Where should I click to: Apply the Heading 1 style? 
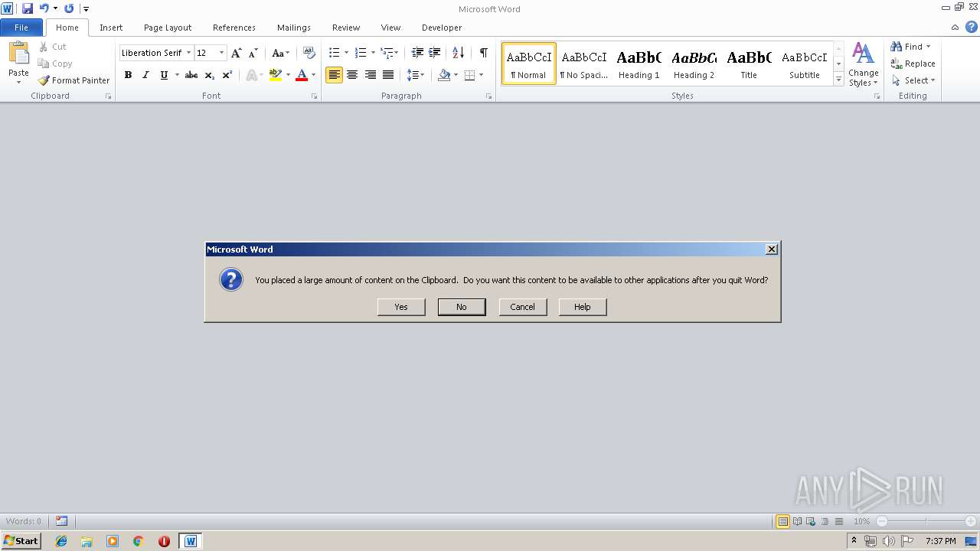click(x=639, y=64)
